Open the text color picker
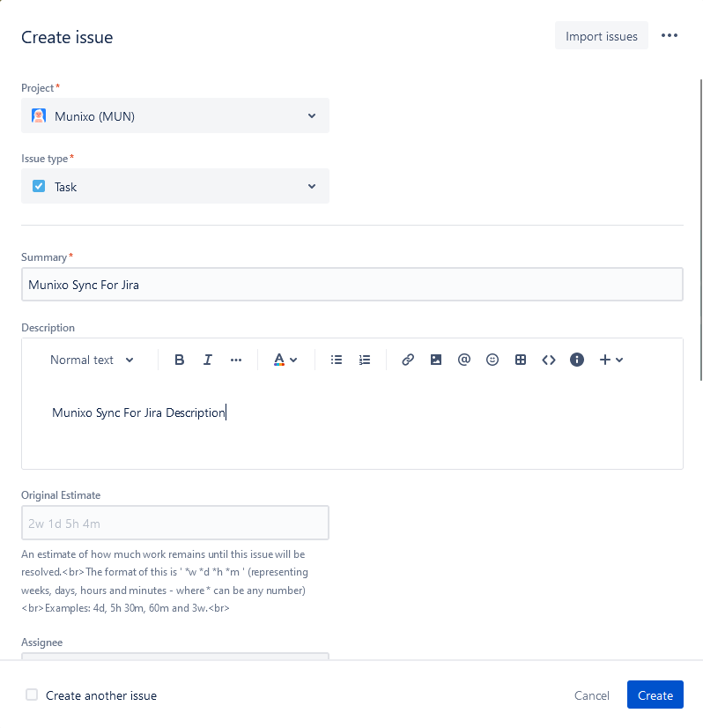Screen dimensions: 703x728 coord(285,360)
